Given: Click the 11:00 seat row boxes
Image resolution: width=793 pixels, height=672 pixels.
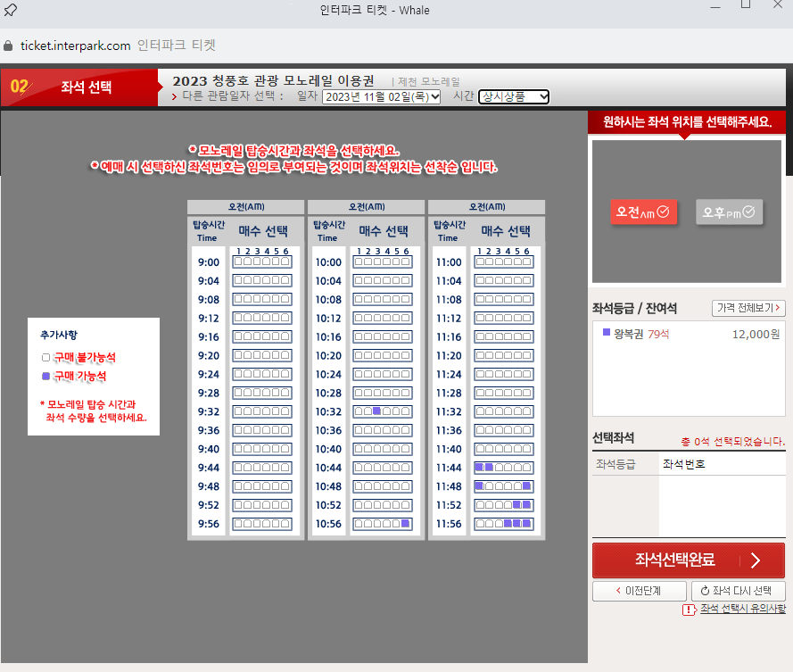Looking at the screenshot, I should (x=504, y=261).
